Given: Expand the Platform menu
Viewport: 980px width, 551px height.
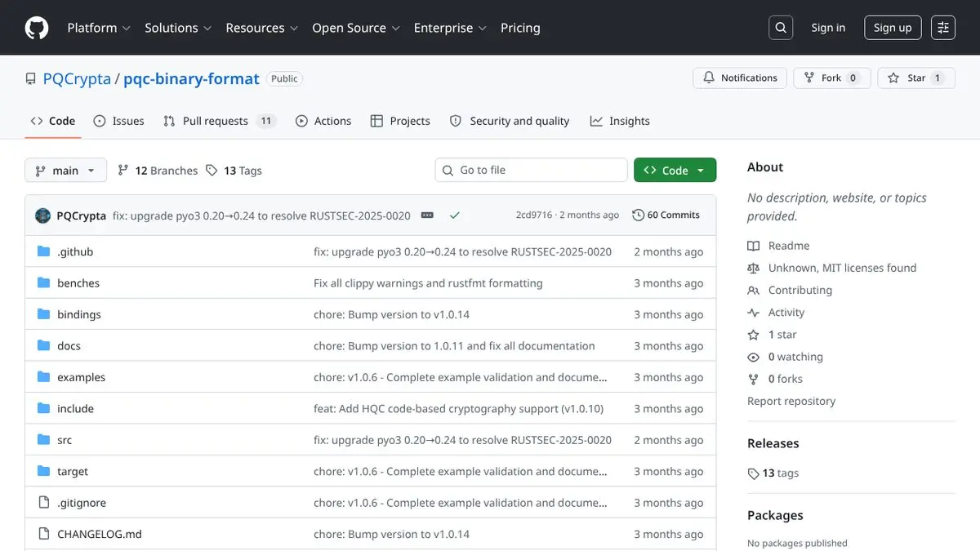Looking at the screenshot, I should tap(99, 28).
